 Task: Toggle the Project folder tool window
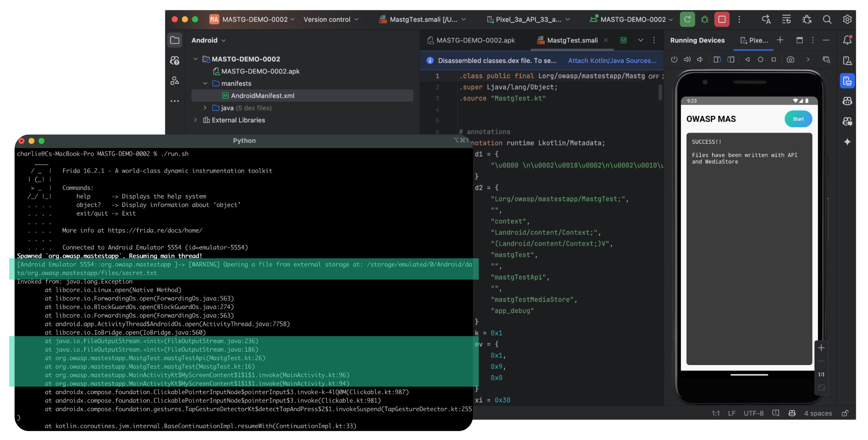(x=175, y=40)
